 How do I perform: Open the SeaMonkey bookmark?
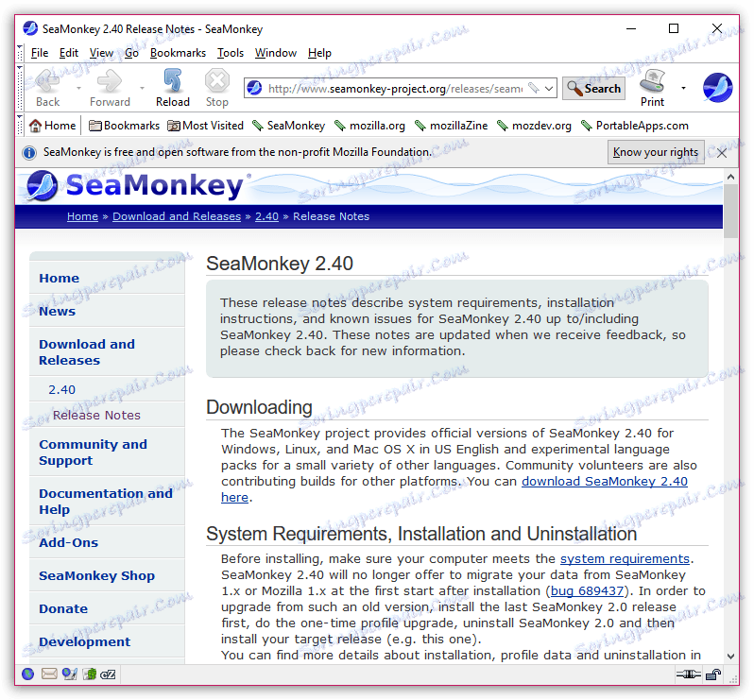[x=288, y=126]
